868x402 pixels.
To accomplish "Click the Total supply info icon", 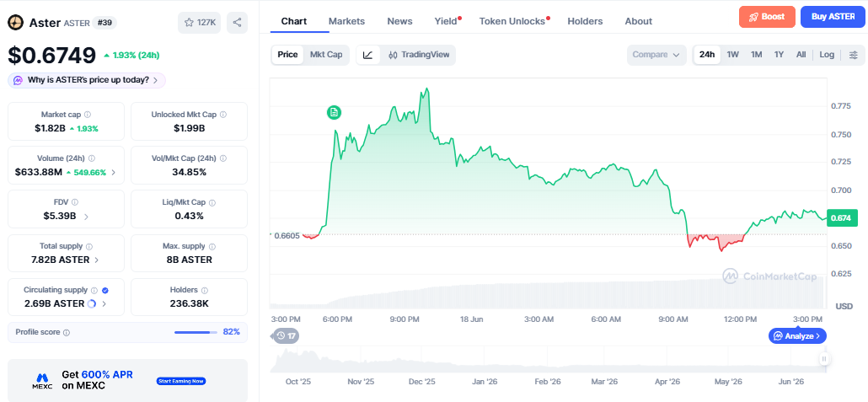I will coord(89,246).
